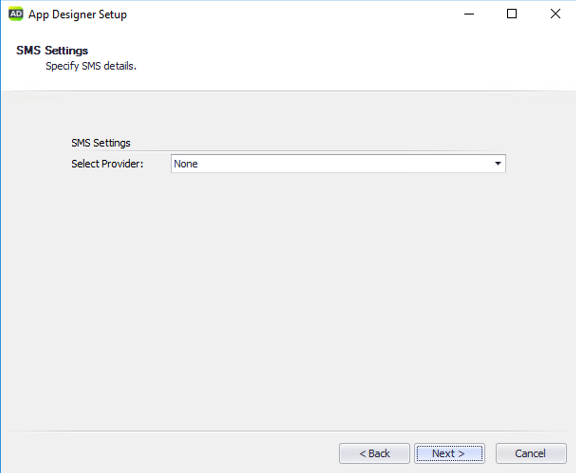The height and width of the screenshot is (473, 576).
Task: Click the separator line above the wizard buttons
Action: click(x=288, y=431)
